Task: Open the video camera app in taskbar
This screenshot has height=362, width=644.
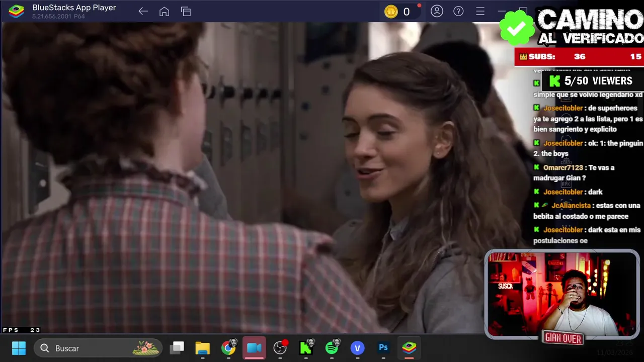Action: (x=255, y=348)
